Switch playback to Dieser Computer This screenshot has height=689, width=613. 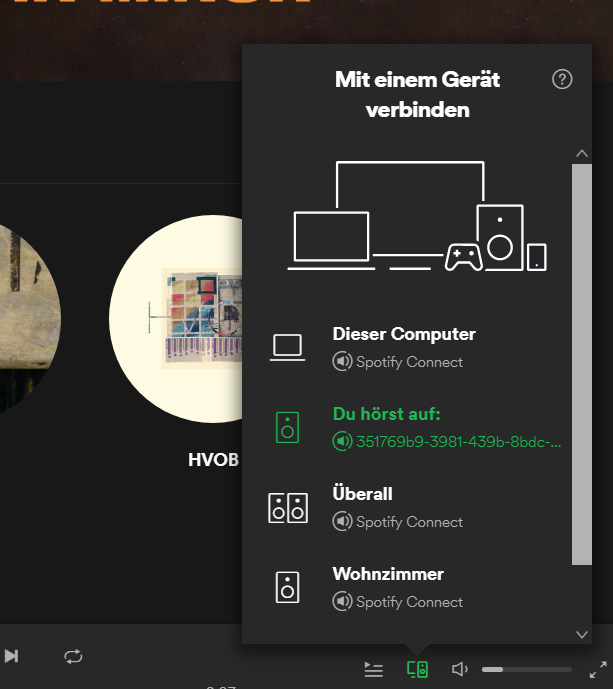403,334
